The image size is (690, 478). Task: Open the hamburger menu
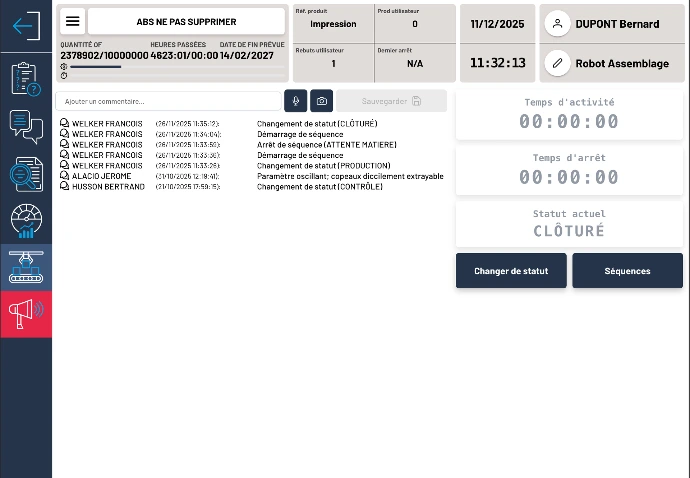click(x=73, y=21)
